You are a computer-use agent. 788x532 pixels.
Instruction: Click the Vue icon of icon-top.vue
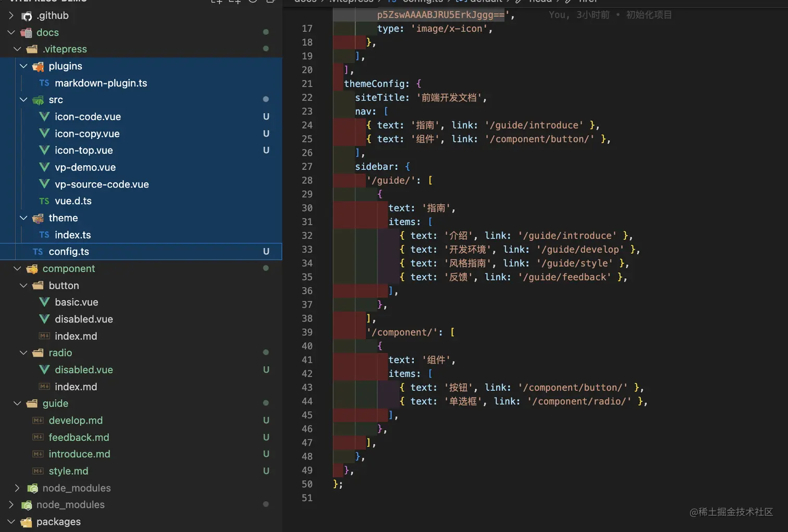coord(44,150)
